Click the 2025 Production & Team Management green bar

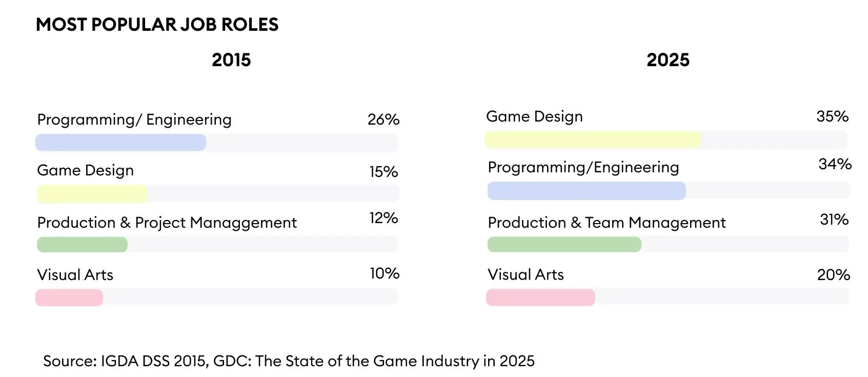pos(564,244)
